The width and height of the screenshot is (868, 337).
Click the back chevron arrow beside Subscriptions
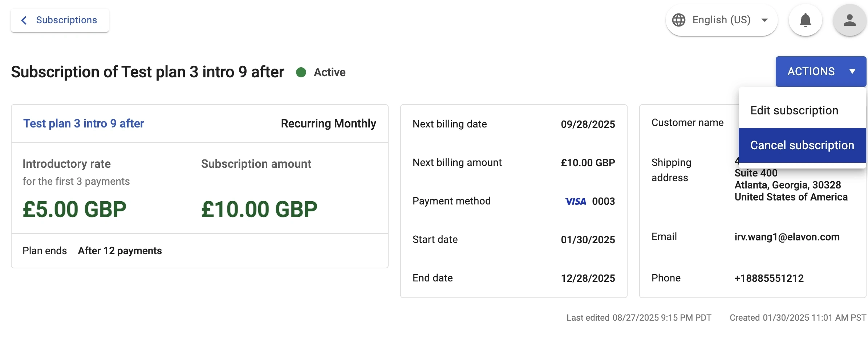click(24, 20)
